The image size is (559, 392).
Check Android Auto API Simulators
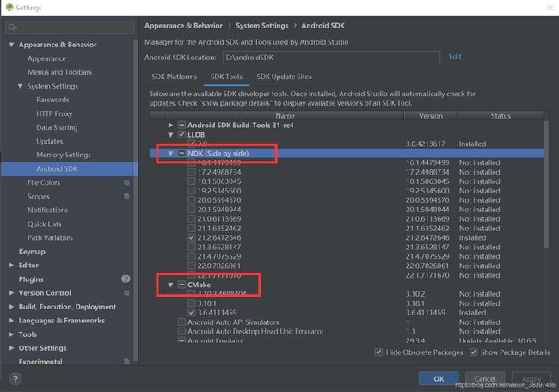pos(181,322)
